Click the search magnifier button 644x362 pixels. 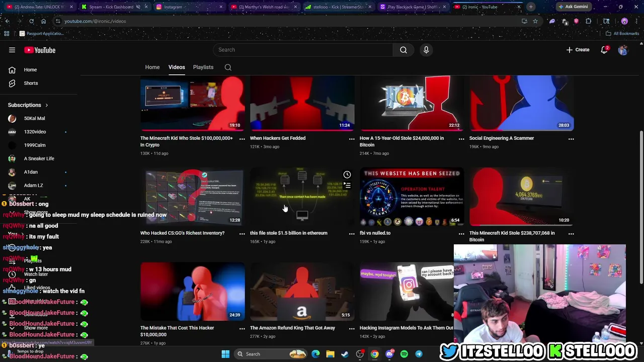(x=404, y=50)
